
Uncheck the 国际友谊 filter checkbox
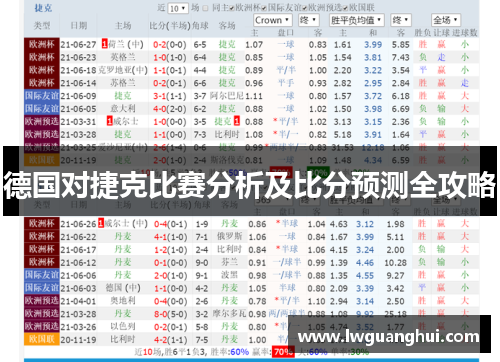264,8
